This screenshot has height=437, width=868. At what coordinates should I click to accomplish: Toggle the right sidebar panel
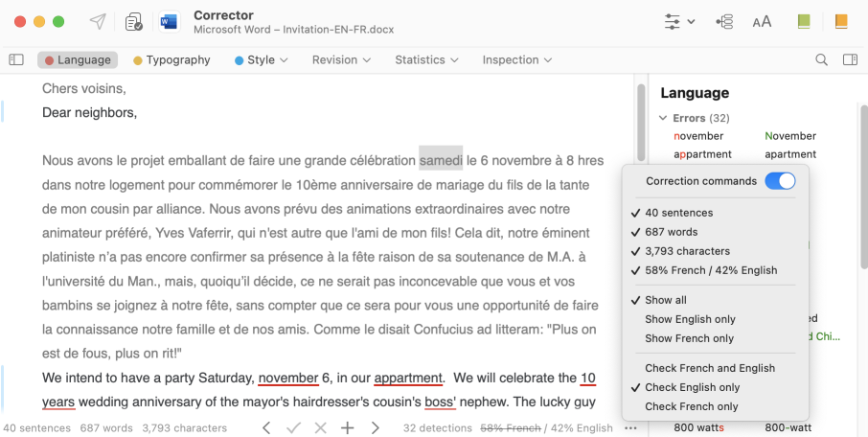click(851, 59)
